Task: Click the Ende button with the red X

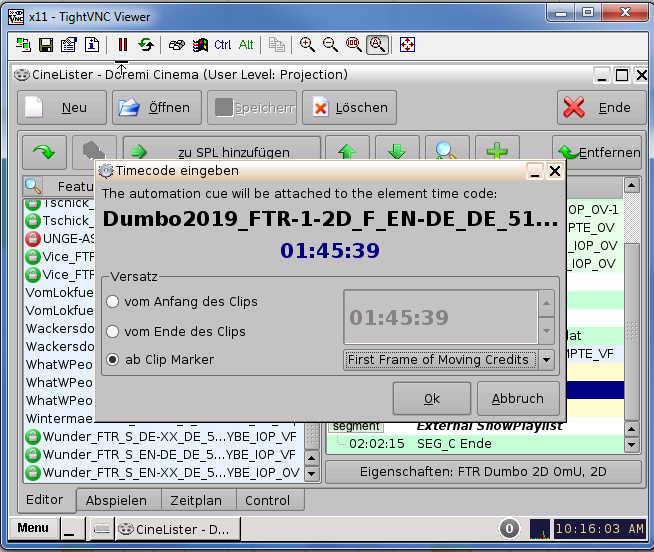Action: (x=601, y=108)
